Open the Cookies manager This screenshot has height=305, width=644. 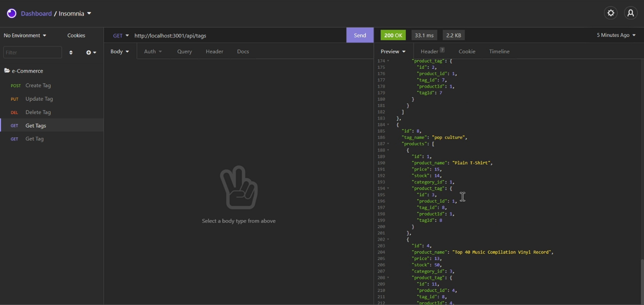[x=76, y=35]
